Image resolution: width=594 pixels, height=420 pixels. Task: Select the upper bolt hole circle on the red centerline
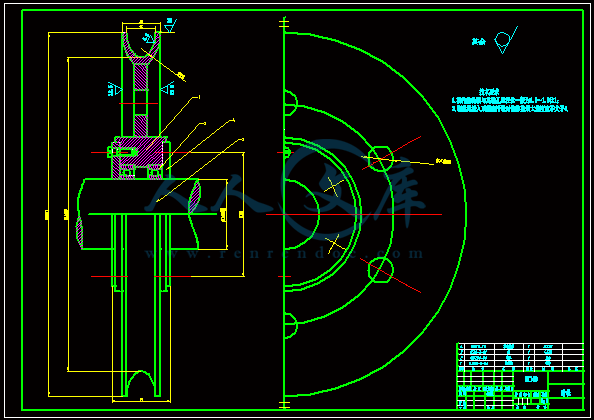(x=381, y=159)
